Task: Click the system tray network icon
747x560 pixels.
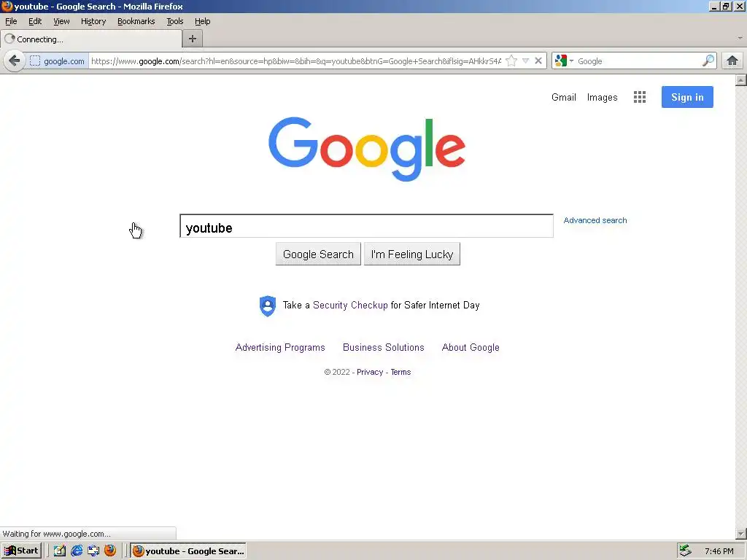Action: [685, 551]
